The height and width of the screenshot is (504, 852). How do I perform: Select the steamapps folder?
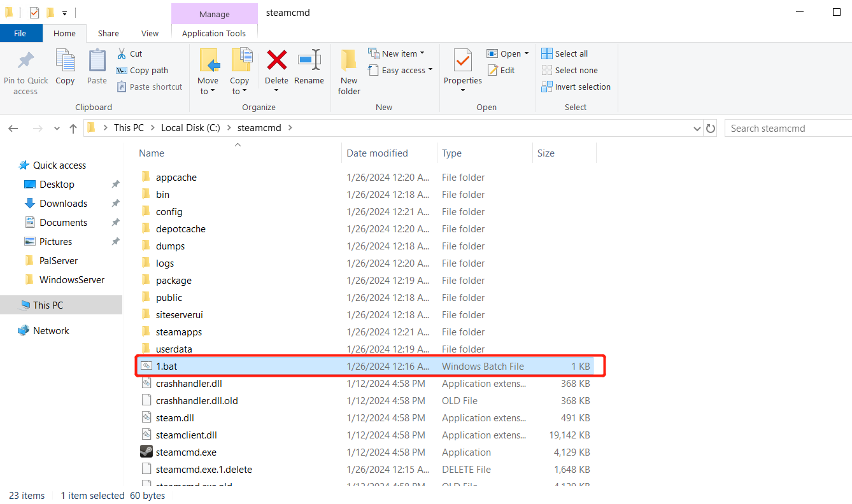click(x=178, y=332)
